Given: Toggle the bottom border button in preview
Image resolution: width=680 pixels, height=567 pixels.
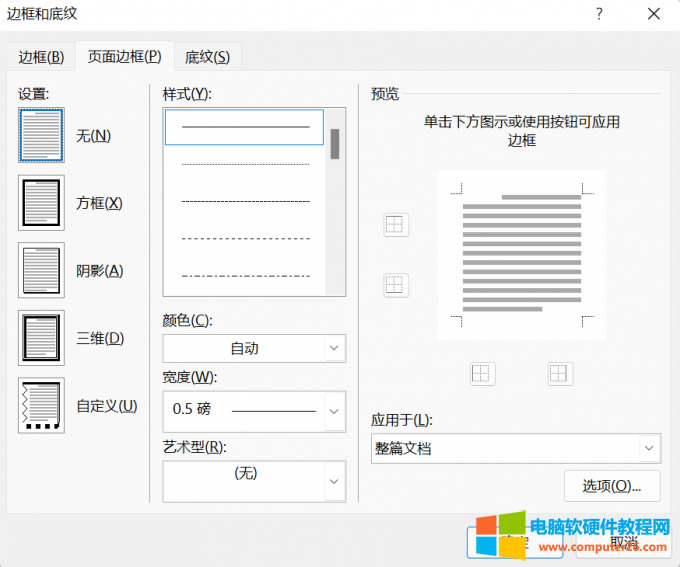Looking at the screenshot, I should [396, 285].
